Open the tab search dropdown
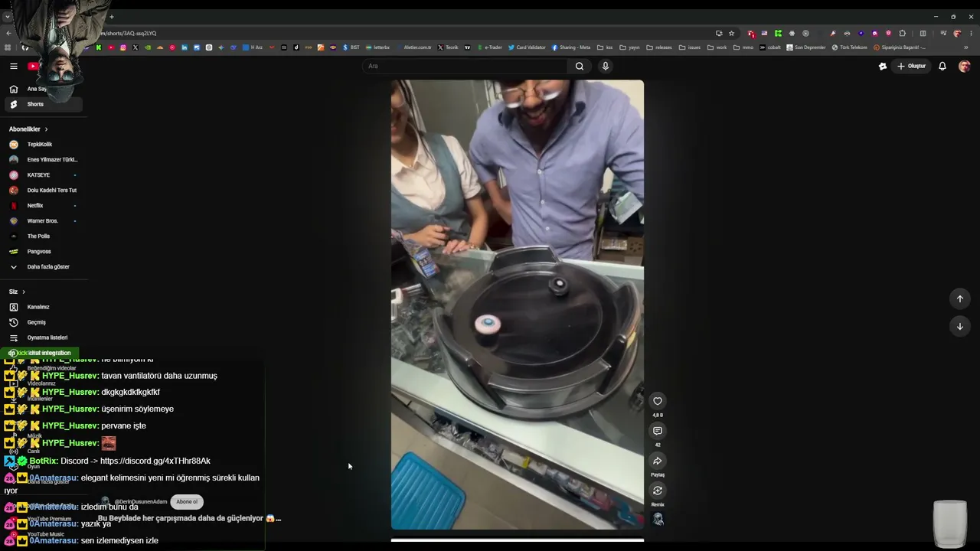Viewport: 980px width, 551px height. [x=8, y=17]
